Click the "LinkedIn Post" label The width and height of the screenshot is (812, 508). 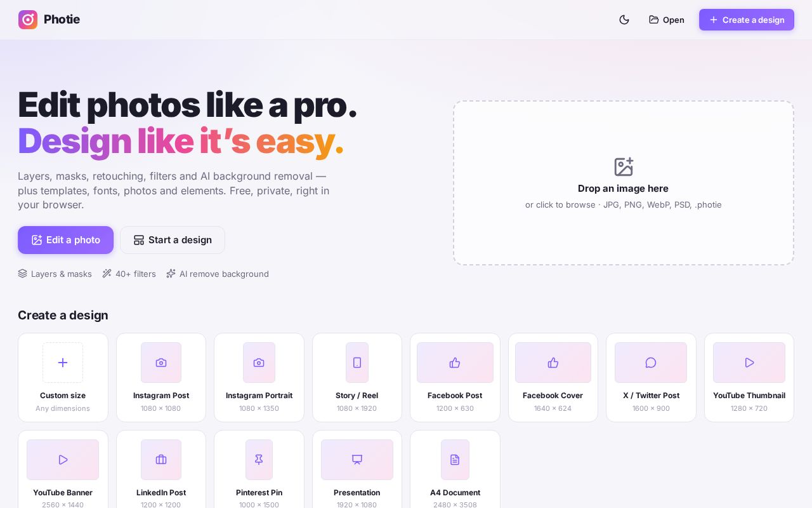(161, 493)
